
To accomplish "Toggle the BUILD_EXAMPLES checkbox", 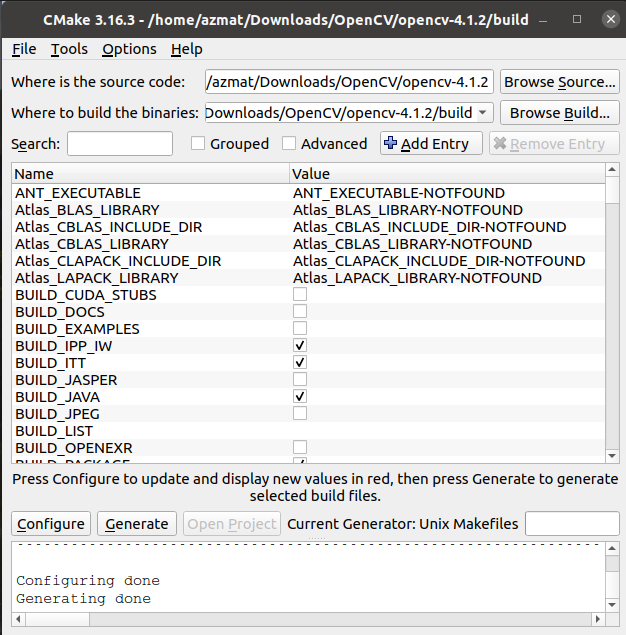I will point(300,328).
